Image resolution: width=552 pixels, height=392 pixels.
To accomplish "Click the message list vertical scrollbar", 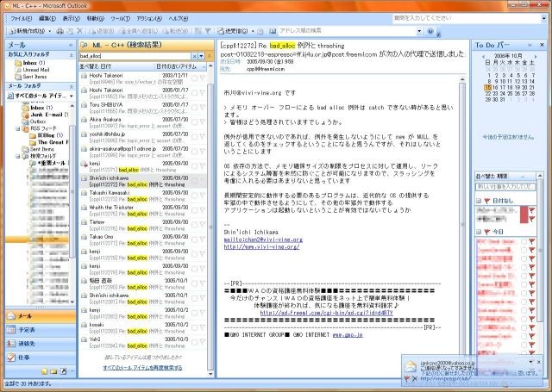I will point(210,225).
